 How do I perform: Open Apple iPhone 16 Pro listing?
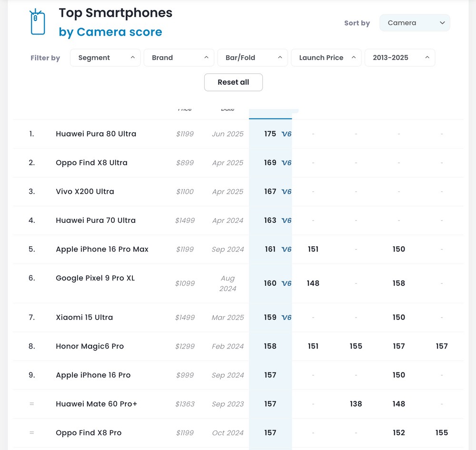click(93, 375)
